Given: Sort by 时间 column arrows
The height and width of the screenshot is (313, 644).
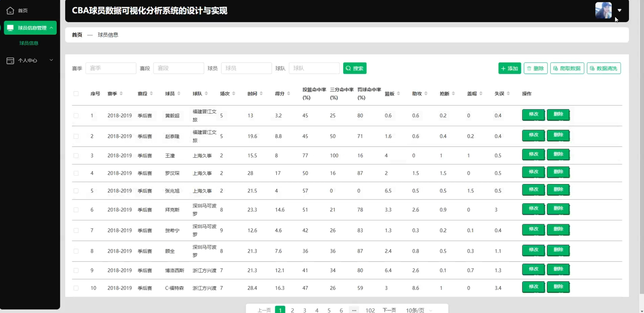Looking at the screenshot, I should coord(261,93).
